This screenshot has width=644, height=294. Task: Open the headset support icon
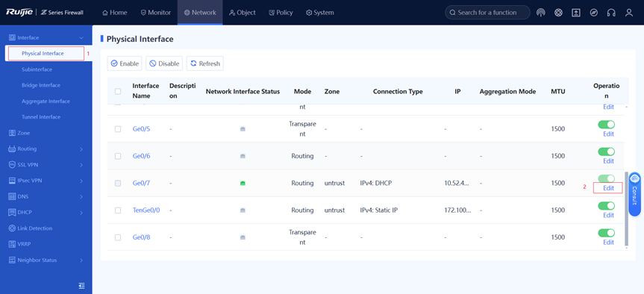pyautogui.click(x=611, y=13)
